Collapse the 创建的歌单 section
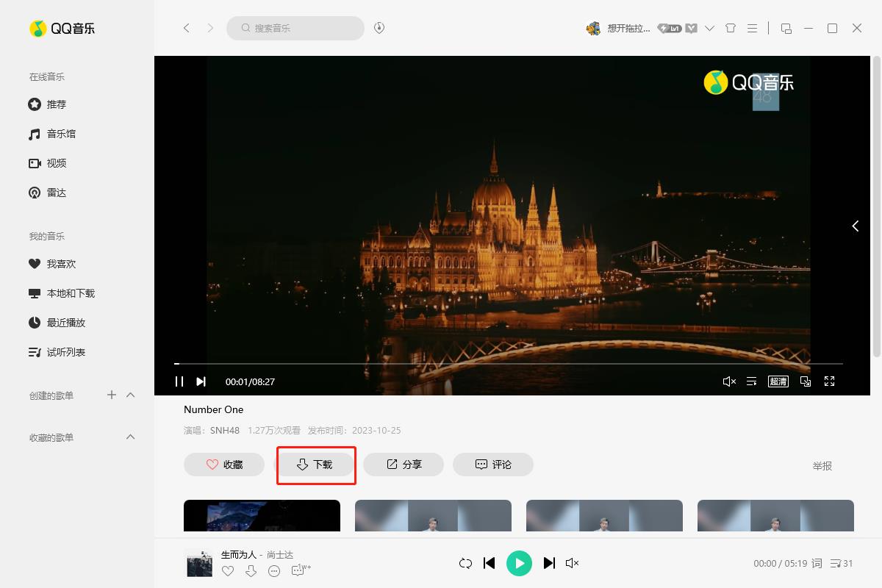Viewport: 882px width, 588px height. 131,395
